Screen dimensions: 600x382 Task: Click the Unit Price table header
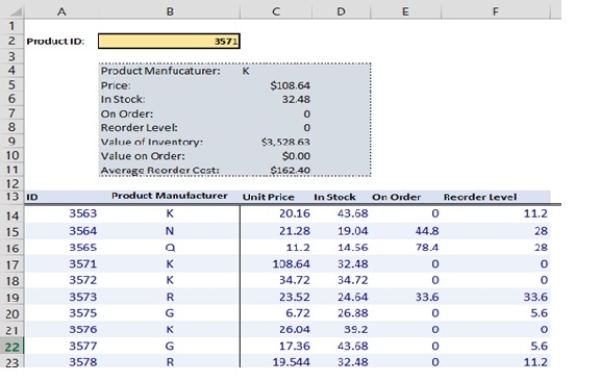point(268,197)
